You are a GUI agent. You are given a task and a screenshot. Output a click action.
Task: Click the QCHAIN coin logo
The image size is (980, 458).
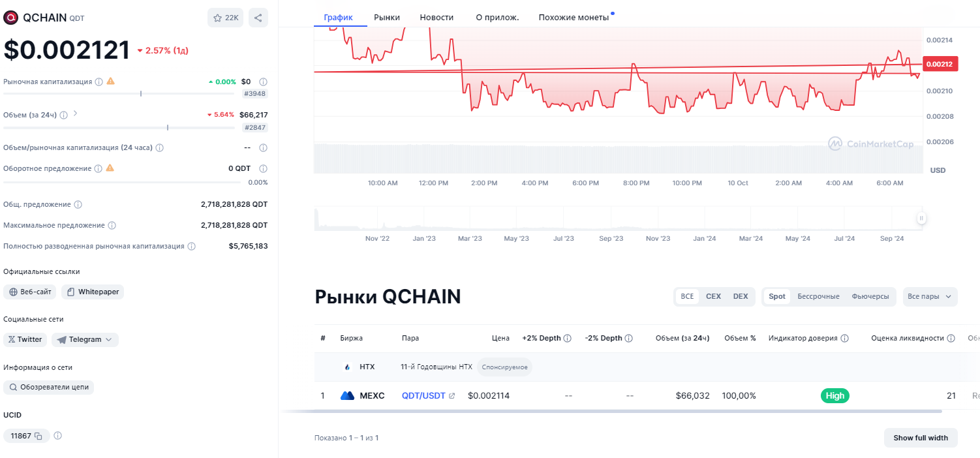coord(10,18)
